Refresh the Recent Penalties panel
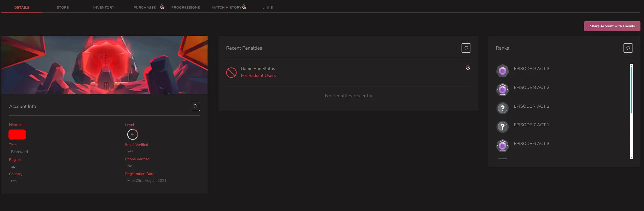The image size is (644, 211). pyautogui.click(x=466, y=48)
